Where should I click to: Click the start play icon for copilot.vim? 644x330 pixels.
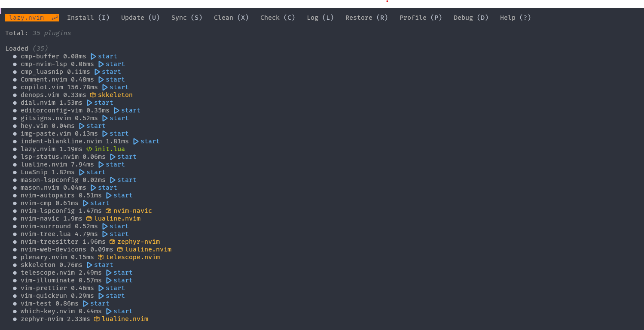tap(105, 87)
